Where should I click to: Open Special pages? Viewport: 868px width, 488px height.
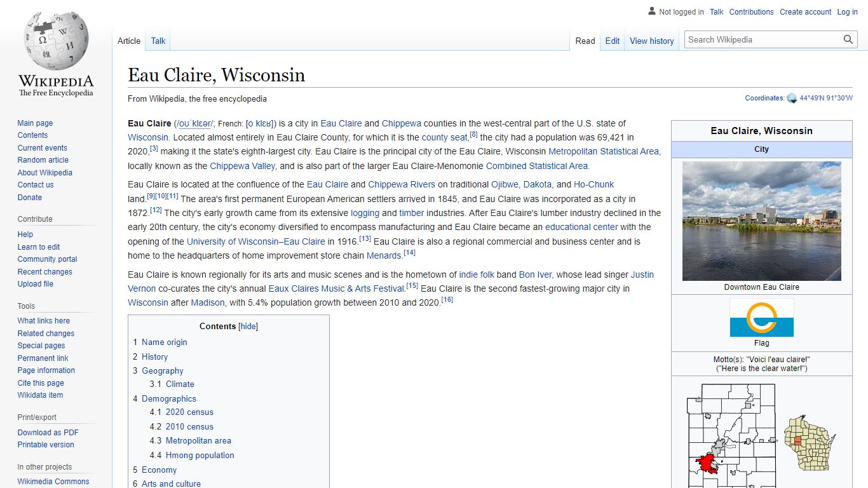[x=41, y=346]
